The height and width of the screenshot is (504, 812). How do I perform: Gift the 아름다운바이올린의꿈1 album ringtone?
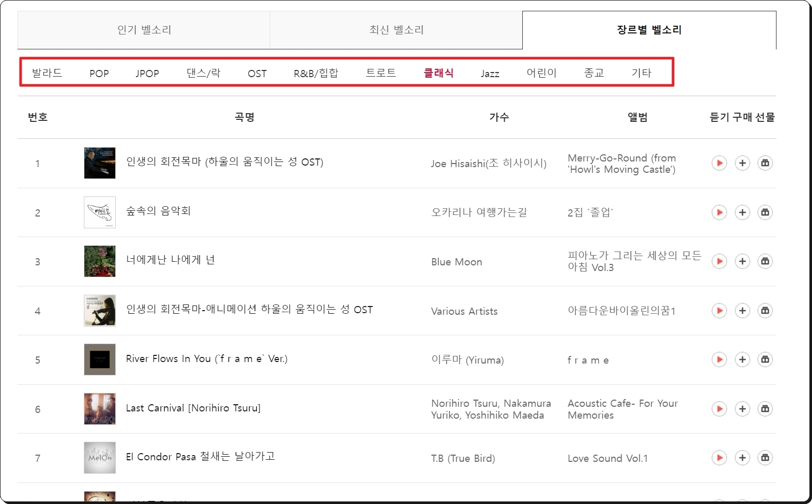765,311
